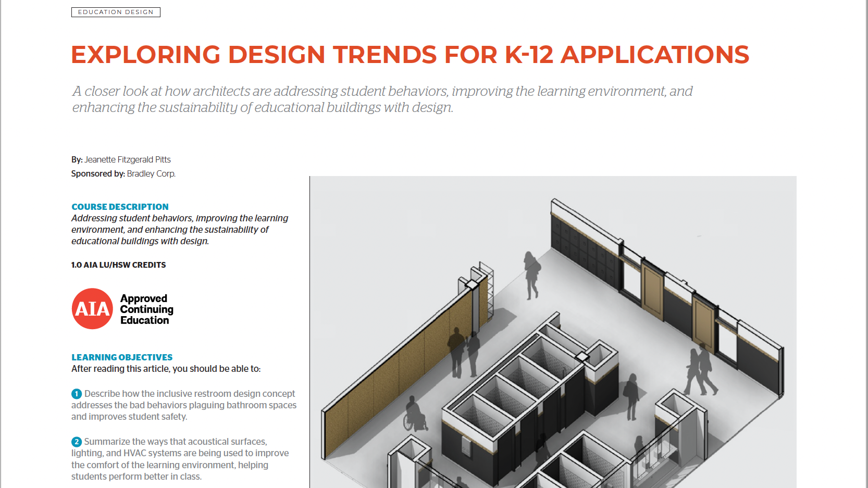Click the main orange article title
Screen dimensions: 868x488
[x=410, y=55]
